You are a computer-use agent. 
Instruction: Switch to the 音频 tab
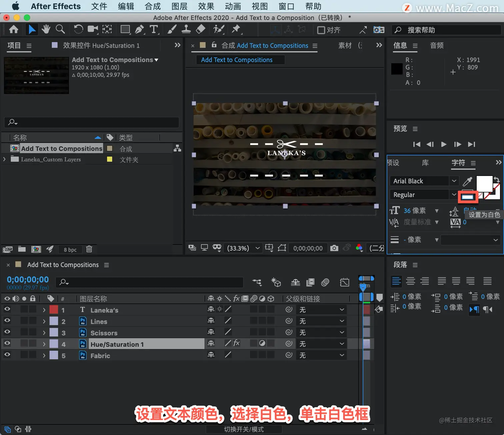tap(437, 46)
